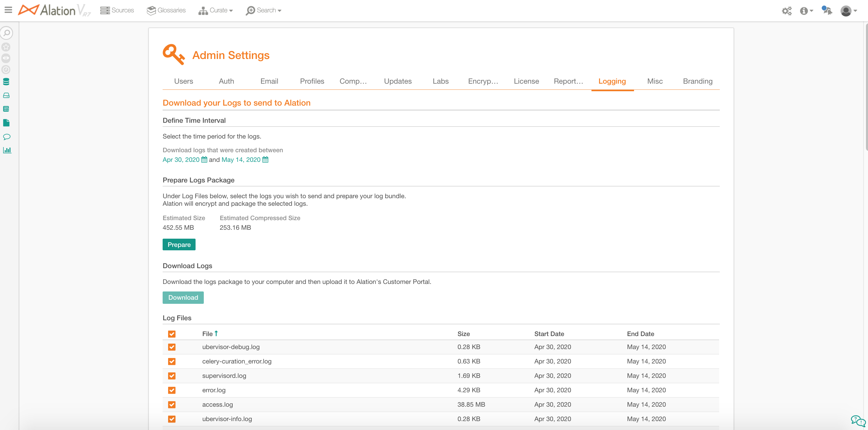
Task: Open the admin settings gear icon
Action: (x=787, y=11)
